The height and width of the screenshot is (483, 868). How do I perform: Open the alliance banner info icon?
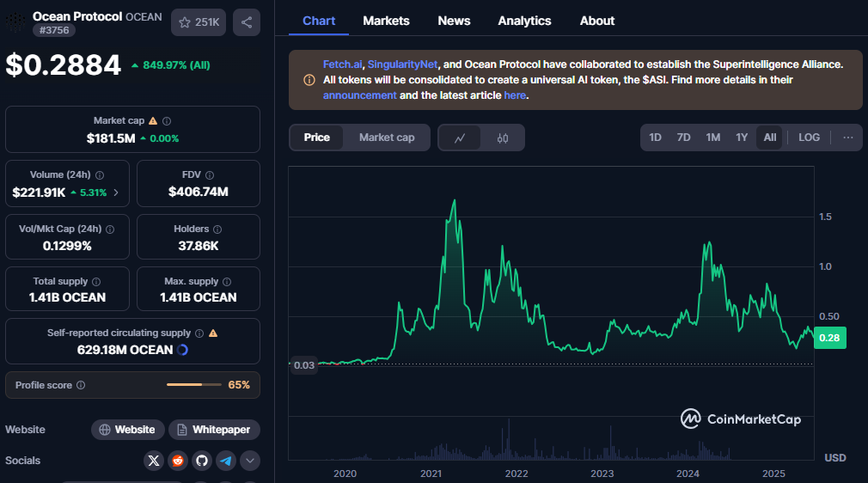[x=309, y=80]
